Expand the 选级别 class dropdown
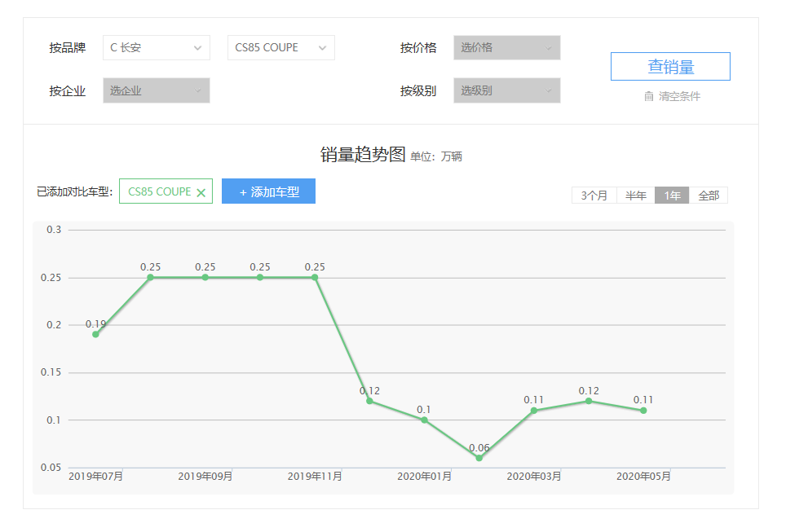The image size is (786, 532). point(506,90)
